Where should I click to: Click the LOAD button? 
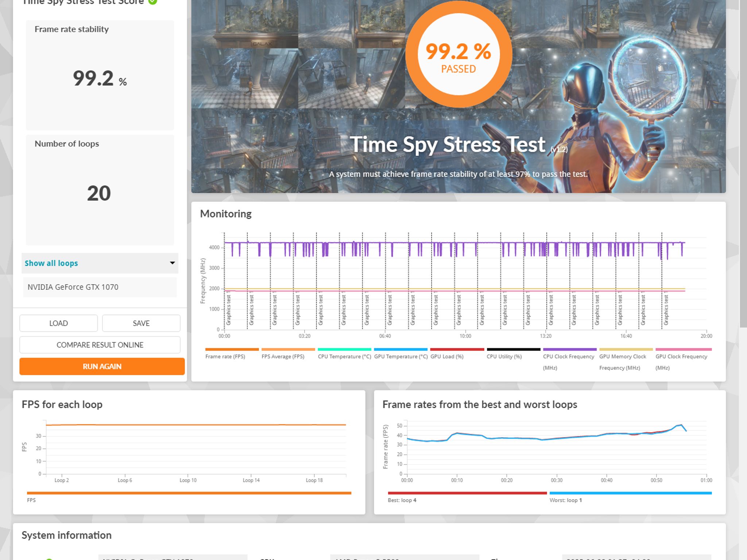click(59, 323)
